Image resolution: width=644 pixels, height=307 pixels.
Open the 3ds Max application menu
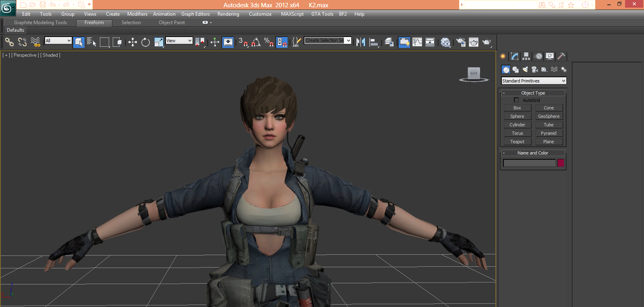coord(8,8)
